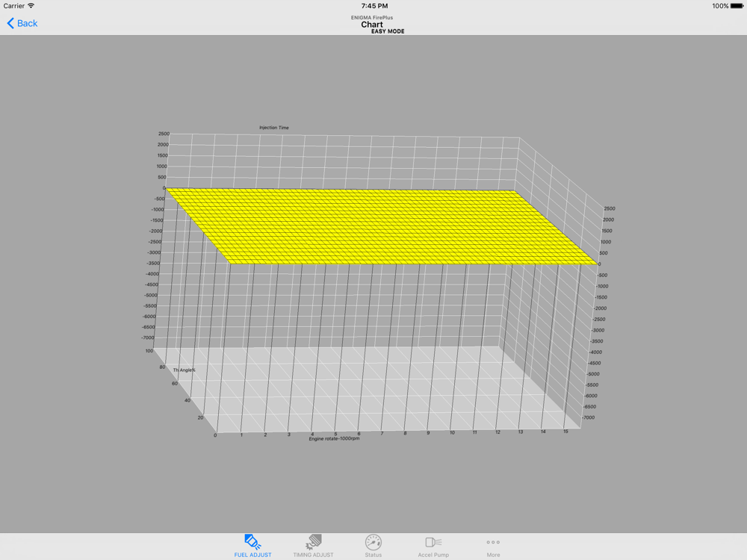This screenshot has width=747, height=560.
Task: Click the Engine rotate-1000rpm axis label
Action: coord(336,439)
